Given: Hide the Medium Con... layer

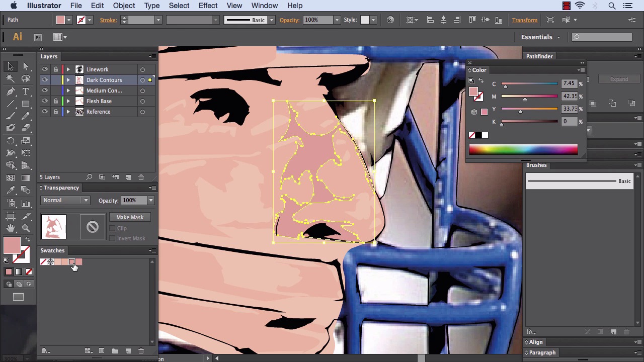Looking at the screenshot, I should (x=45, y=90).
